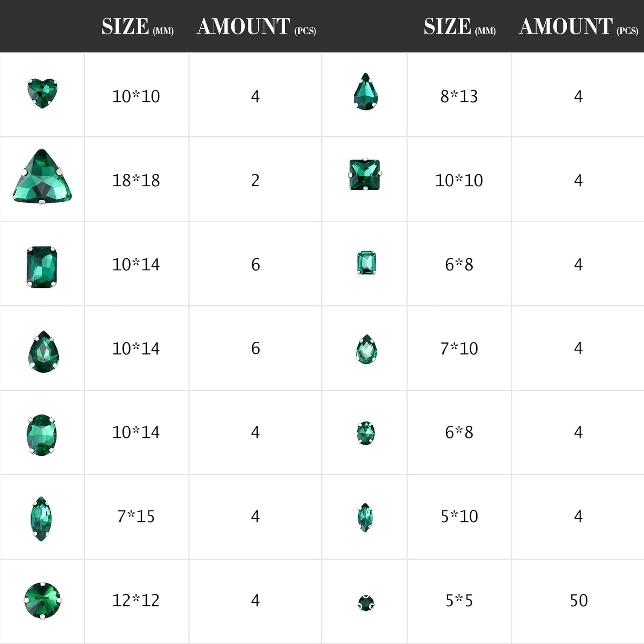Click the 5*10 small marquise gem image
The image size is (644, 644).
[365, 517]
